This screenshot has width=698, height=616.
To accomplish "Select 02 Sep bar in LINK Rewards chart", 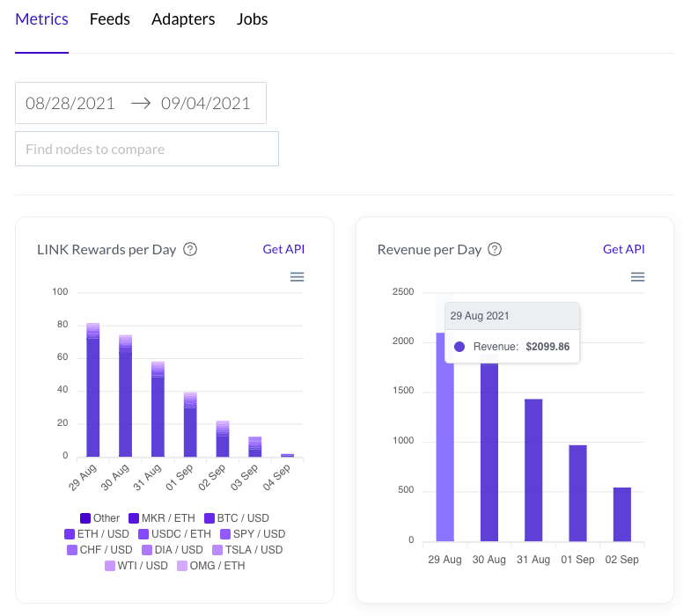I will (223, 439).
